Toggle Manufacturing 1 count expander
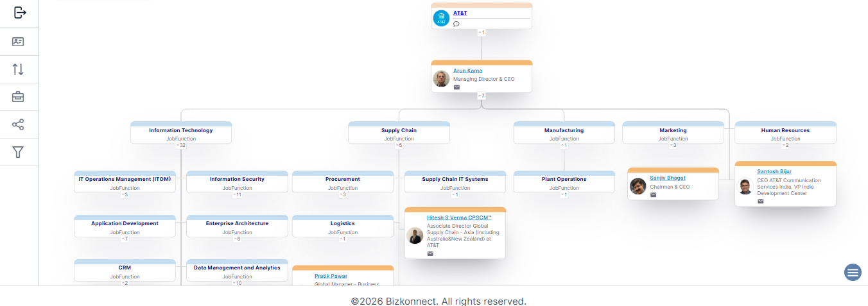This screenshot has height=306, width=868. pyautogui.click(x=564, y=145)
